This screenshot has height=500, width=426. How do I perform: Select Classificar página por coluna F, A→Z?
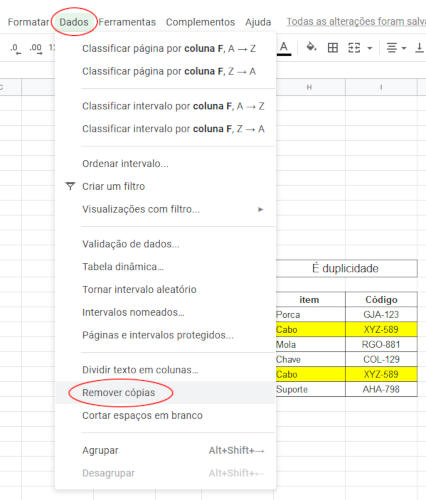tap(166, 49)
